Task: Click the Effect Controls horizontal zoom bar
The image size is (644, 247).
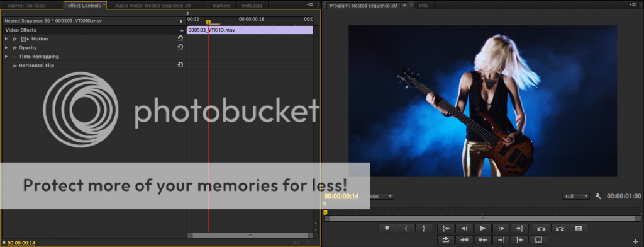Action: (250, 236)
